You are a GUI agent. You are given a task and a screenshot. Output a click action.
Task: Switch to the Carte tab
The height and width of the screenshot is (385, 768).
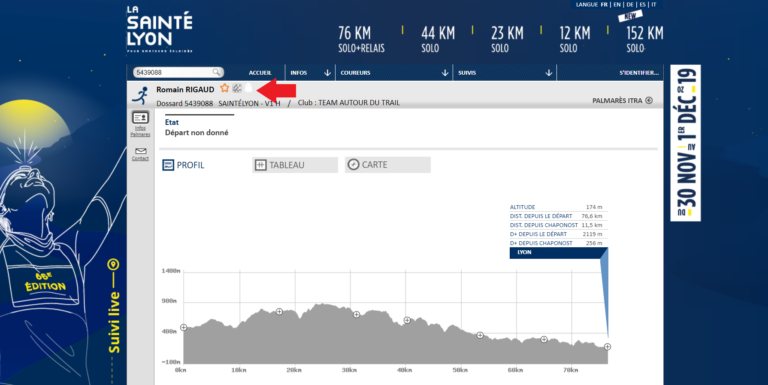click(x=387, y=165)
